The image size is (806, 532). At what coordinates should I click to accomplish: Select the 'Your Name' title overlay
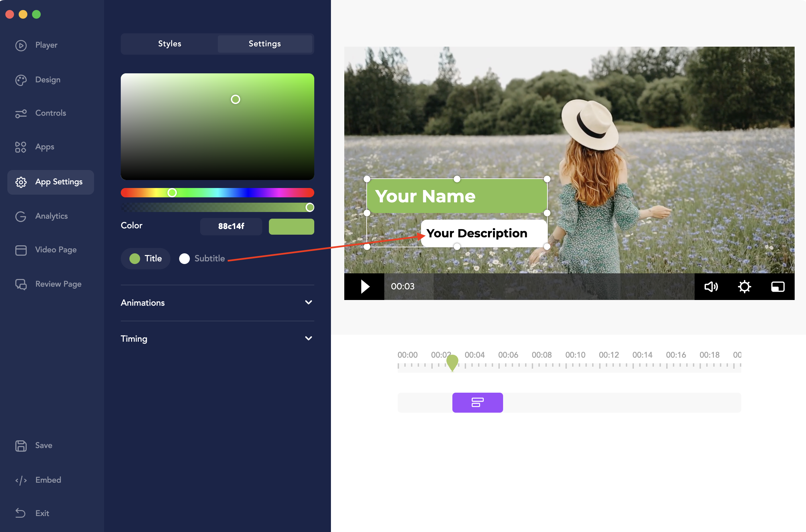457,196
